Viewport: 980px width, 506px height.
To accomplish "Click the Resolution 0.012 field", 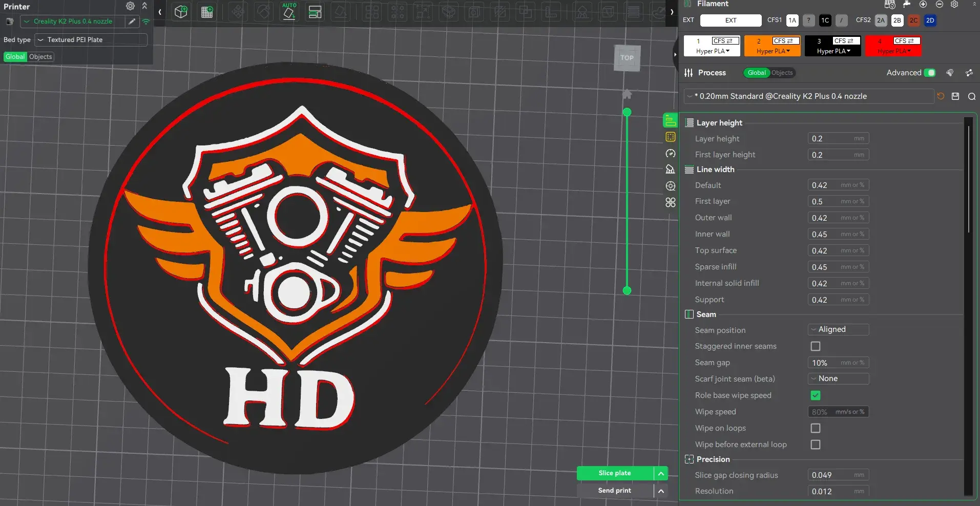I will [838, 491].
